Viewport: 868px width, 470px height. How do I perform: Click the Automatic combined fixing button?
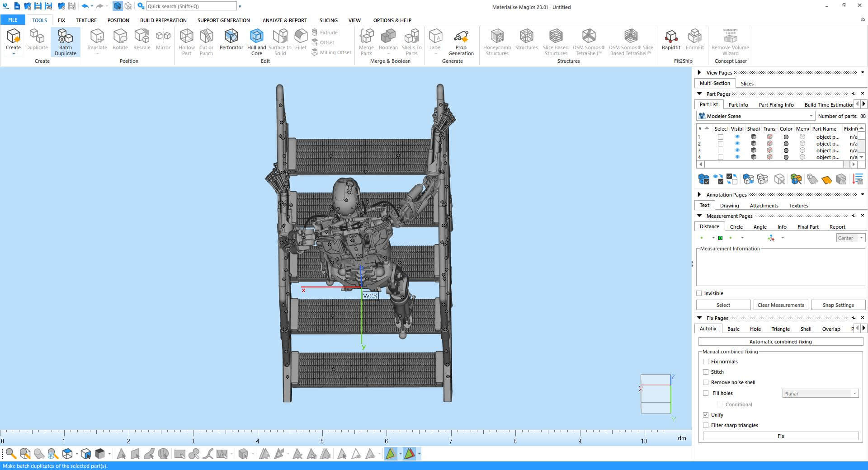(x=780, y=342)
